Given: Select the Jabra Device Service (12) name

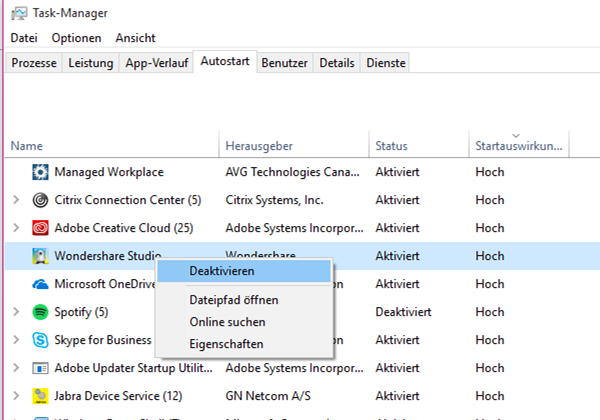Looking at the screenshot, I should coord(118,396).
